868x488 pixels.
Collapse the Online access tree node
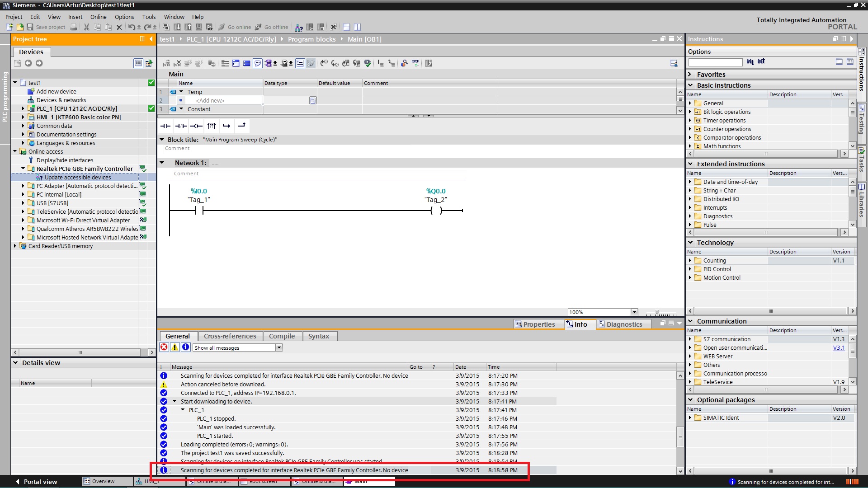coord(15,151)
